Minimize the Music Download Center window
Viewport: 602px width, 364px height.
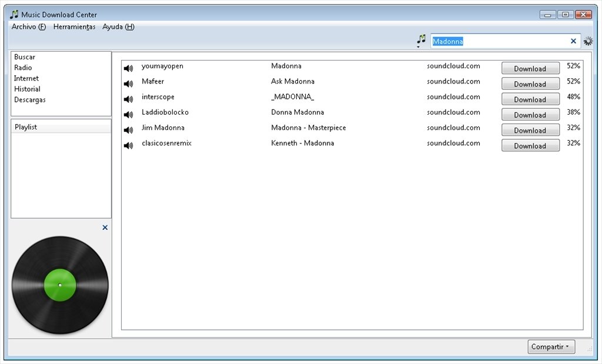[548, 15]
